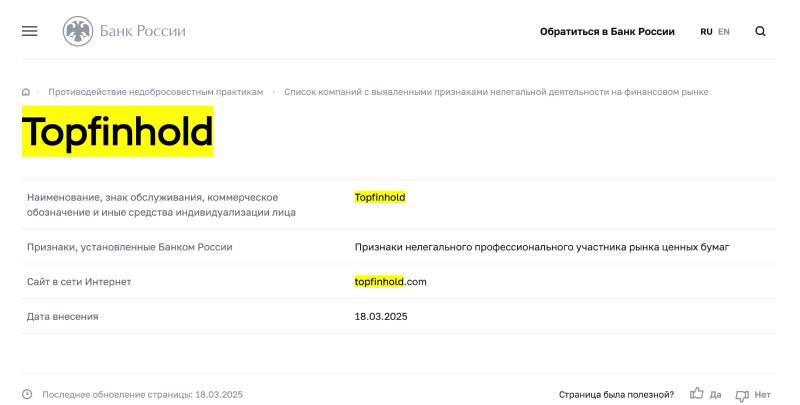The height and width of the screenshot is (405, 800).
Task: Select the RU language option
Action: tap(706, 32)
